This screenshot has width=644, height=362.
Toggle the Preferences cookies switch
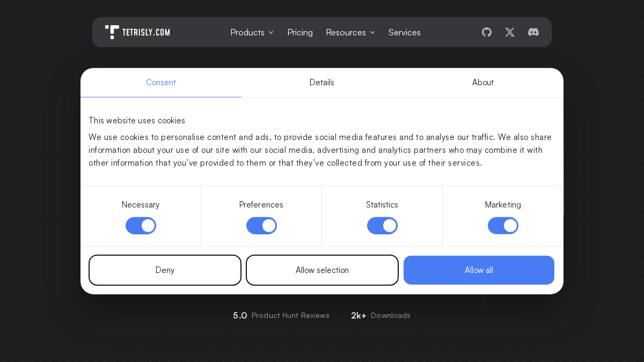(261, 226)
